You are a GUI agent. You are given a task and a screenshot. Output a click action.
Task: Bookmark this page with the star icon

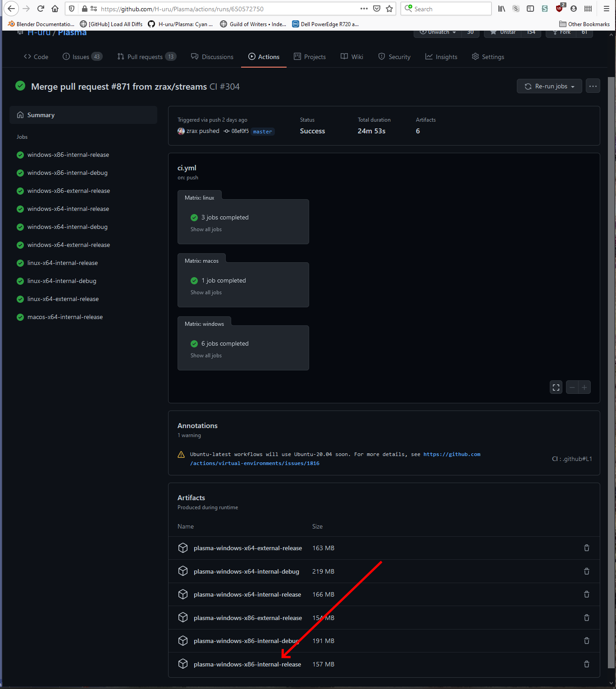(389, 9)
